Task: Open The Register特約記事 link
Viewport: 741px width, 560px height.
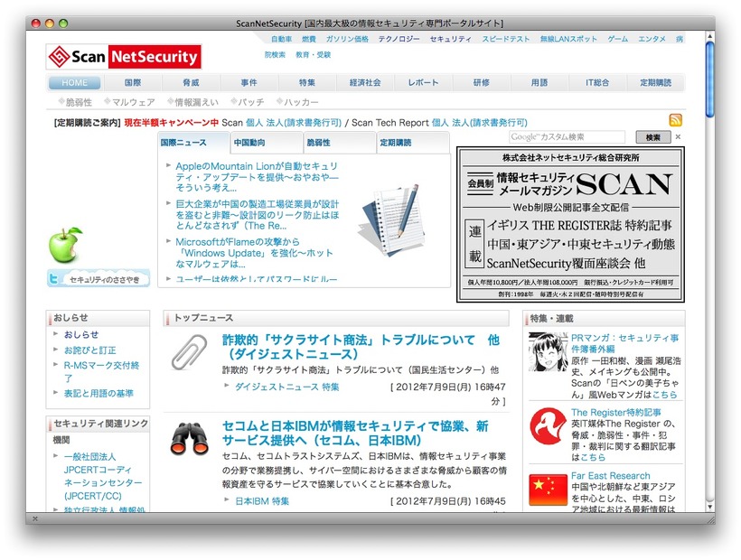Action: coord(615,412)
